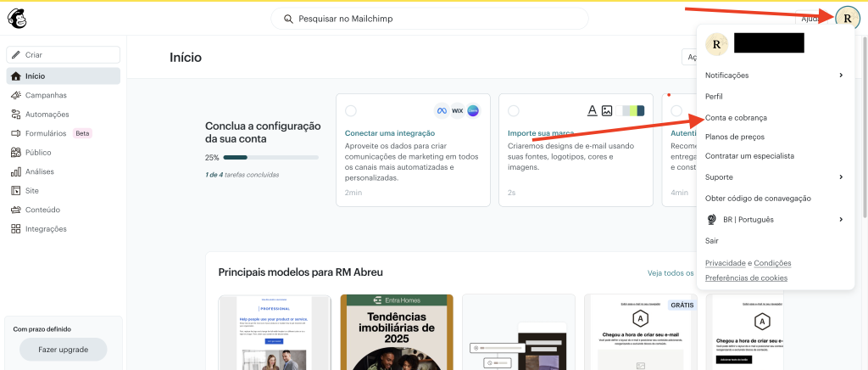Image resolution: width=868 pixels, height=370 pixels.
Task: Open the Professional help template thumbnail
Action: (275, 333)
